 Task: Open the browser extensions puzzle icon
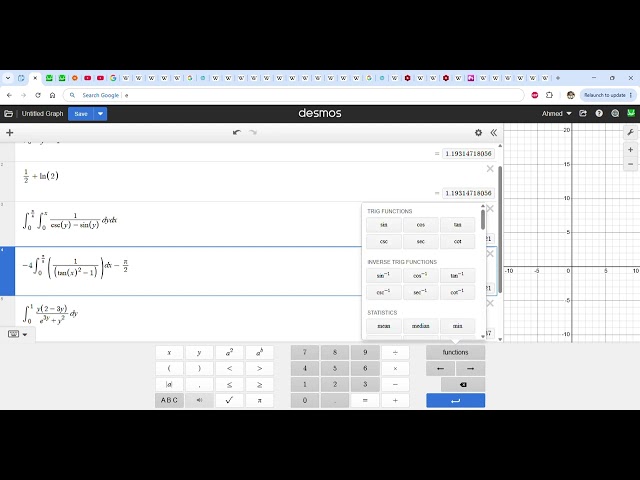click(549, 95)
